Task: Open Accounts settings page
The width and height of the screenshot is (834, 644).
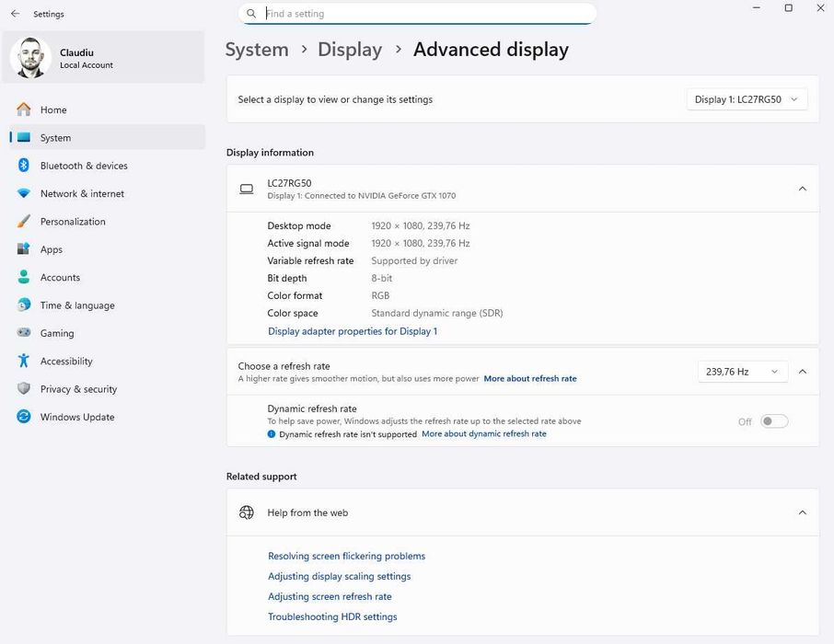Action: [107, 277]
